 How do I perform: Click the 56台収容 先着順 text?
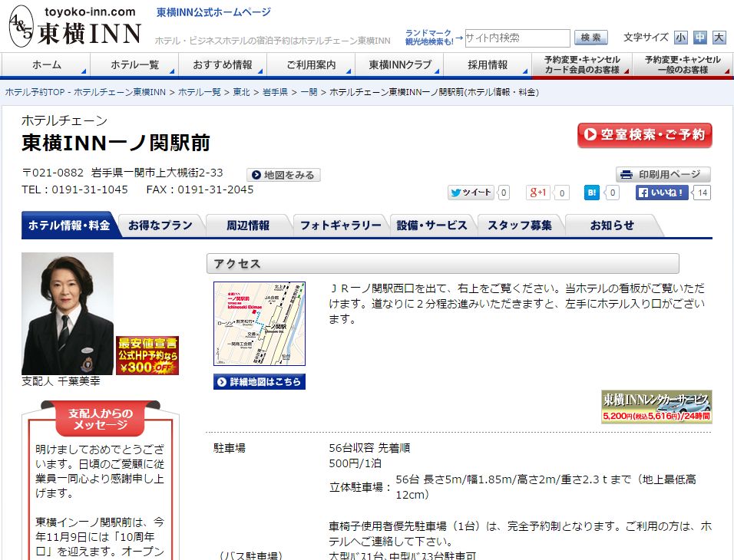369,448
